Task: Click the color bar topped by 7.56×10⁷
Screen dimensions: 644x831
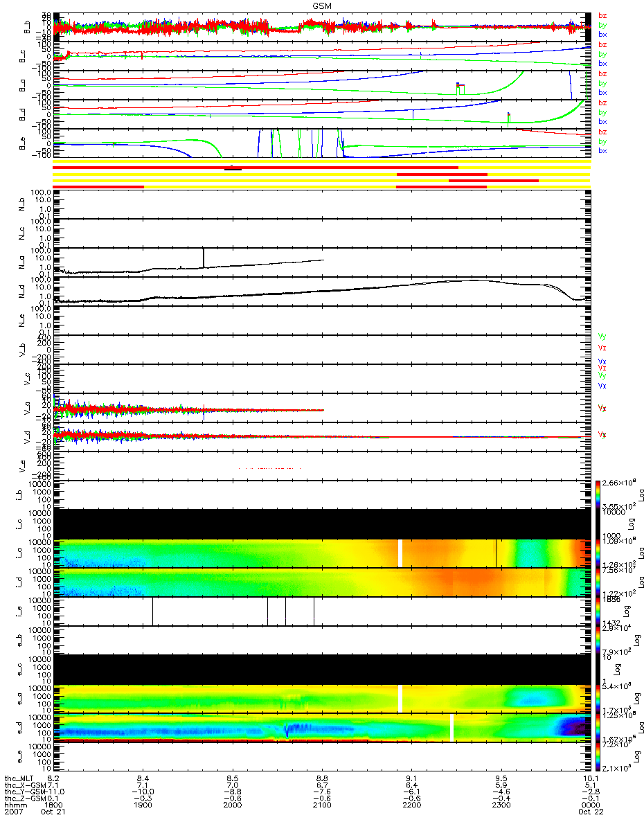Action: [600, 582]
